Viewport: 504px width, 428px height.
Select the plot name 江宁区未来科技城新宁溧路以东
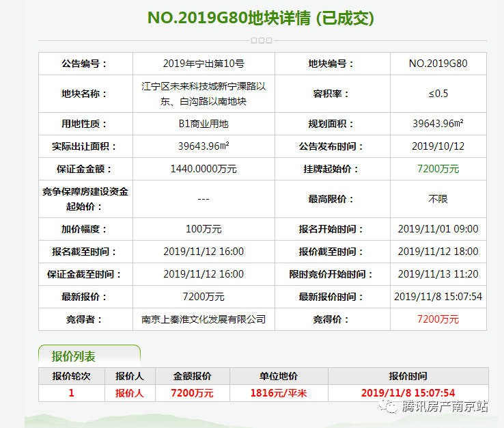coord(204,94)
